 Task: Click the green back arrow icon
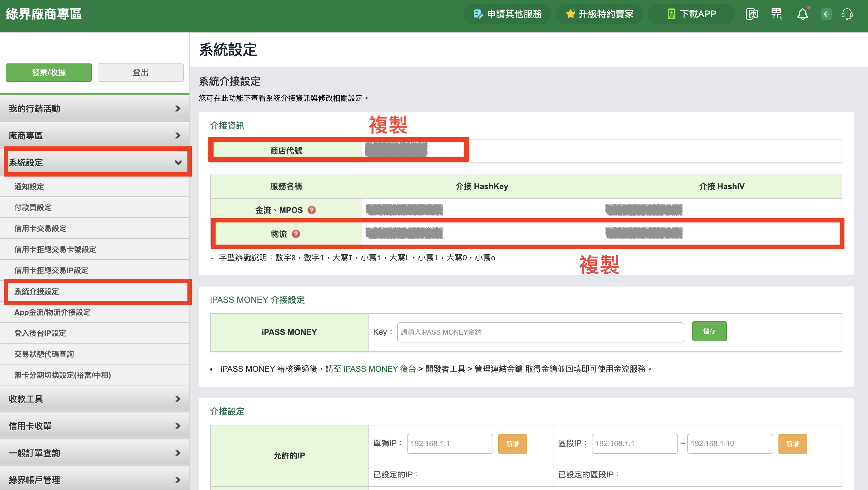pyautogui.click(x=826, y=14)
